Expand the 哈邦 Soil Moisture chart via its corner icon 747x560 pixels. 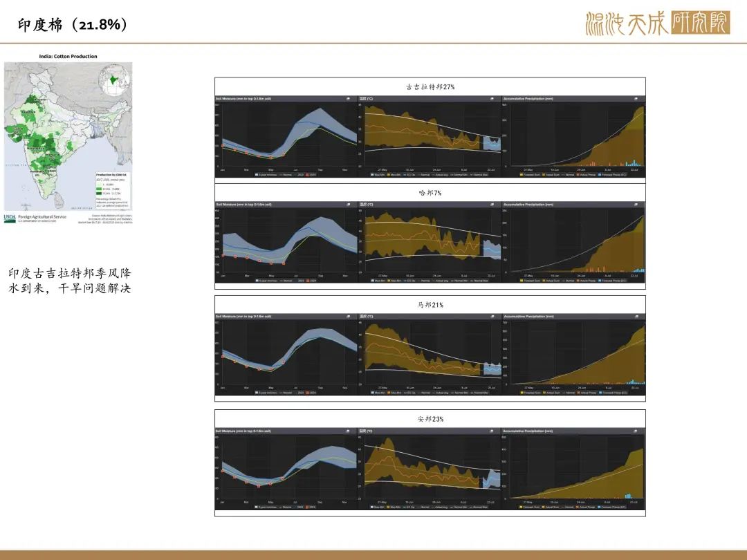(x=348, y=204)
